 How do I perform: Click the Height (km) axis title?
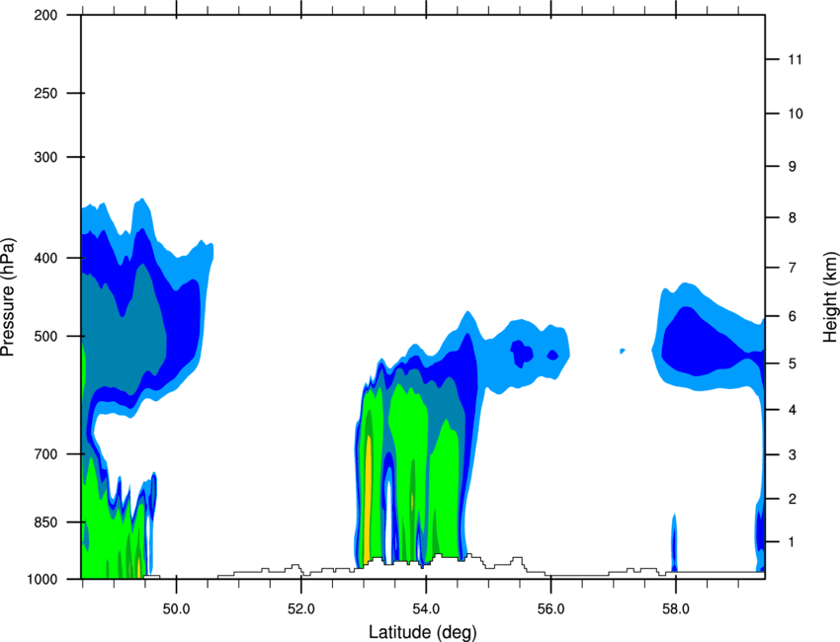(x=830, y=296)
